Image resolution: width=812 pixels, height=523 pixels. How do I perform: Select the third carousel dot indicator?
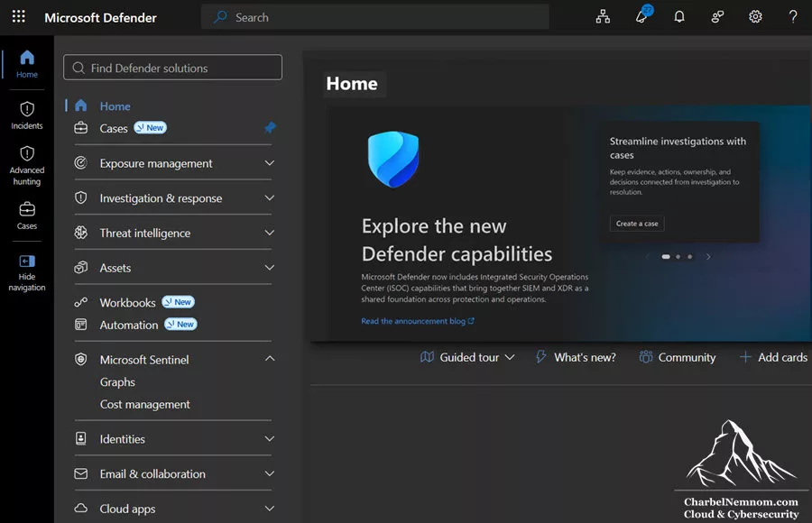pyautogui.click(x=690, y=256)
